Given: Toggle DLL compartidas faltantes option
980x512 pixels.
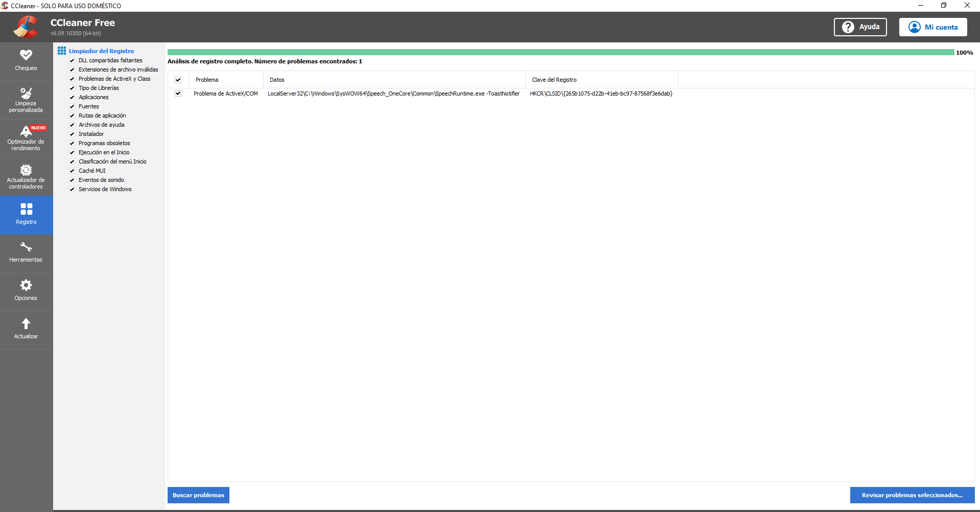Looking at the screenshot, I should [x=72, y=60].
